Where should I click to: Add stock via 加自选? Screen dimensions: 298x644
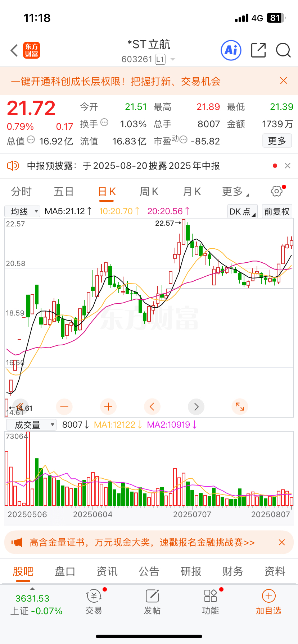tap(268, 602)
